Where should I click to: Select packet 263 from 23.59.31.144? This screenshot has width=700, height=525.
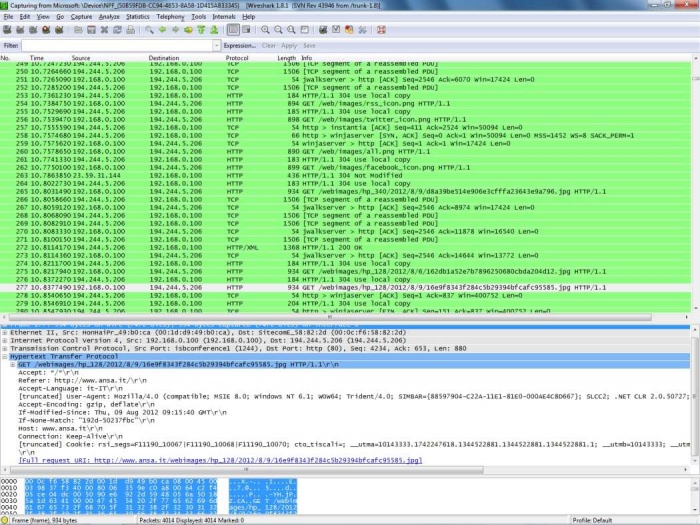(x=345, y=175)
